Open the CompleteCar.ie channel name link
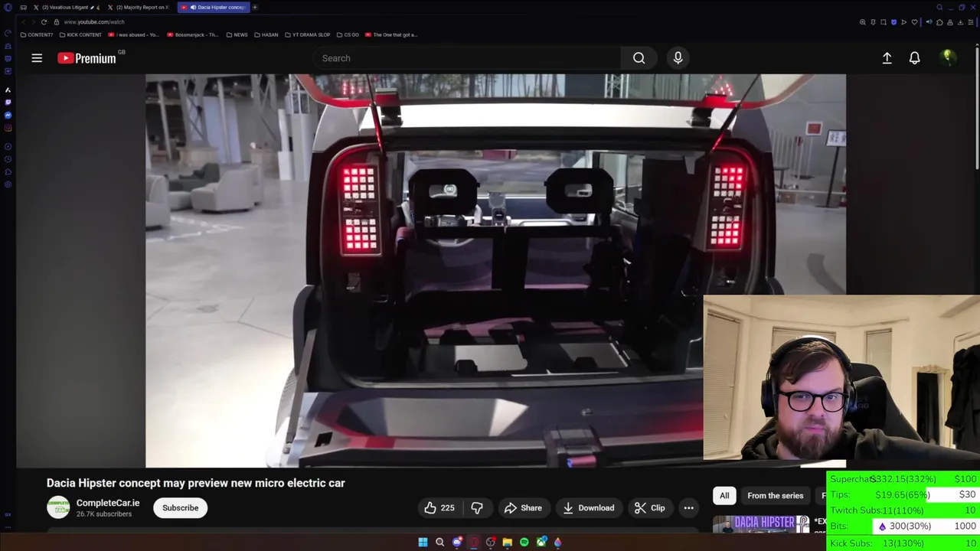Viewport: 980px width, 551px height. tap(108, 503)
